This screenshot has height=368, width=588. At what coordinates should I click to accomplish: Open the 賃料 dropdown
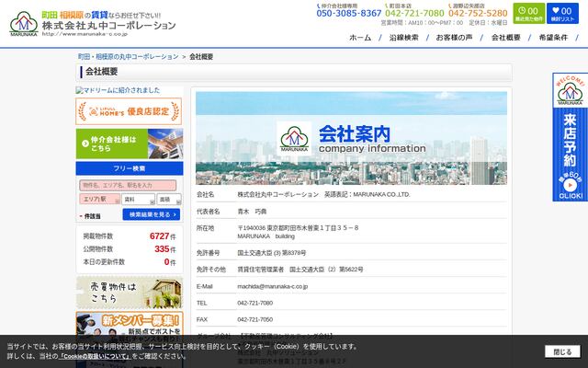(x=139, y=199)
